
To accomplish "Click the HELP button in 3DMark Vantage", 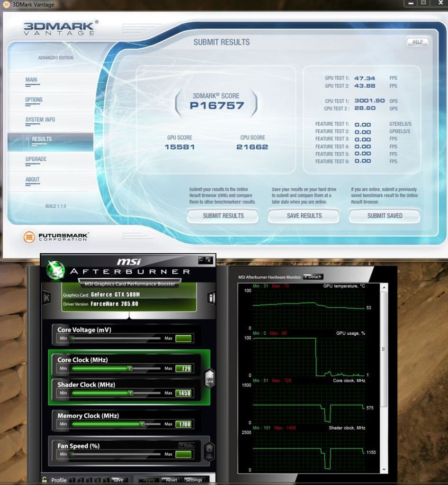I will coord(417,42).
